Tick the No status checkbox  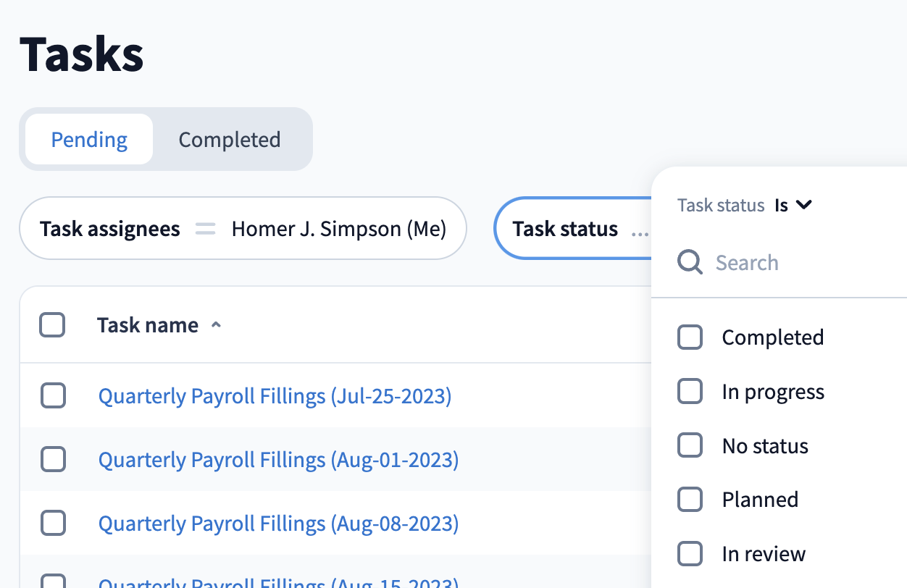point(690,445)
